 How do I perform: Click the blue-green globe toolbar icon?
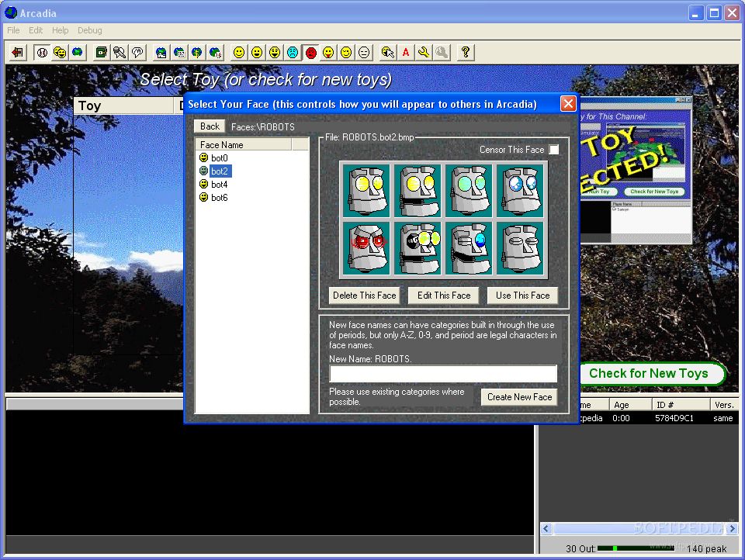[78, 52]
